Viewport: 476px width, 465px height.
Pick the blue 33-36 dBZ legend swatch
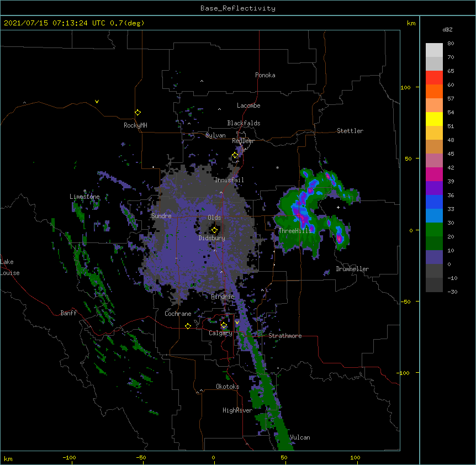click(x=434, y=202)
